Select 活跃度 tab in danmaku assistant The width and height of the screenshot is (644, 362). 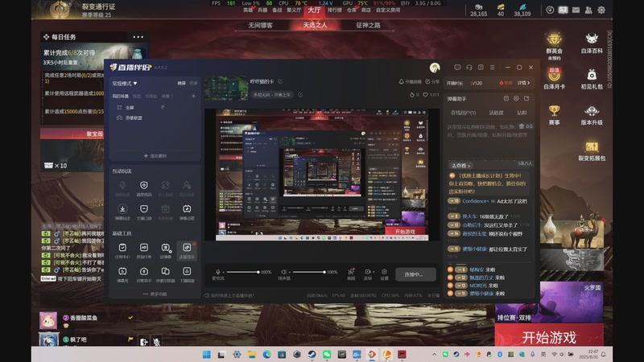pyautogui.click(x=496, y=113)
